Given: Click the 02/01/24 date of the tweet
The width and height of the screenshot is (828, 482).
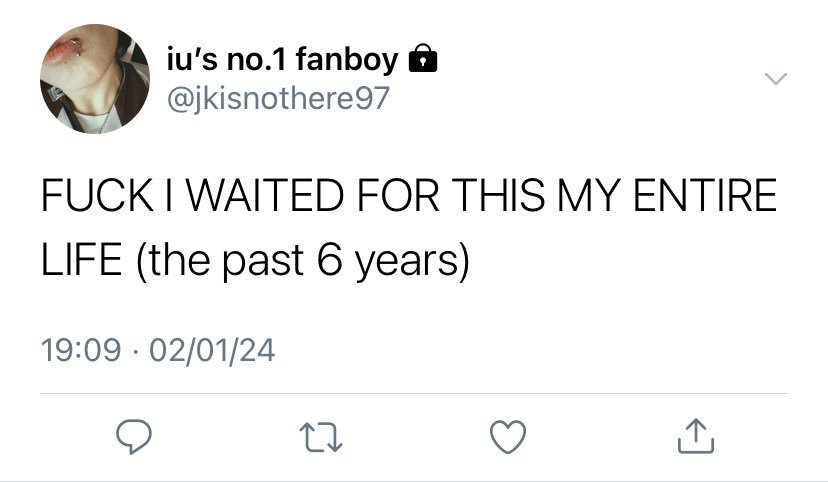Looking at the screenshot, I should click(211, 350).
